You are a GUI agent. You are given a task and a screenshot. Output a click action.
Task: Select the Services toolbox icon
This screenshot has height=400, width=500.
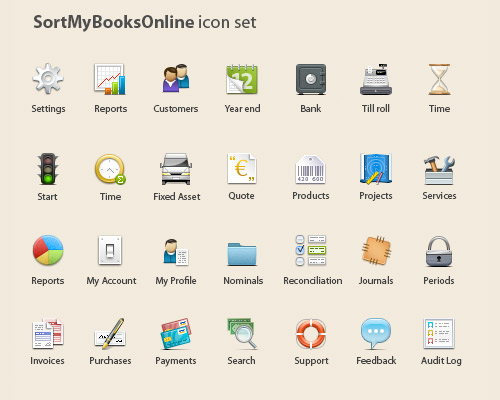point(439,170)
